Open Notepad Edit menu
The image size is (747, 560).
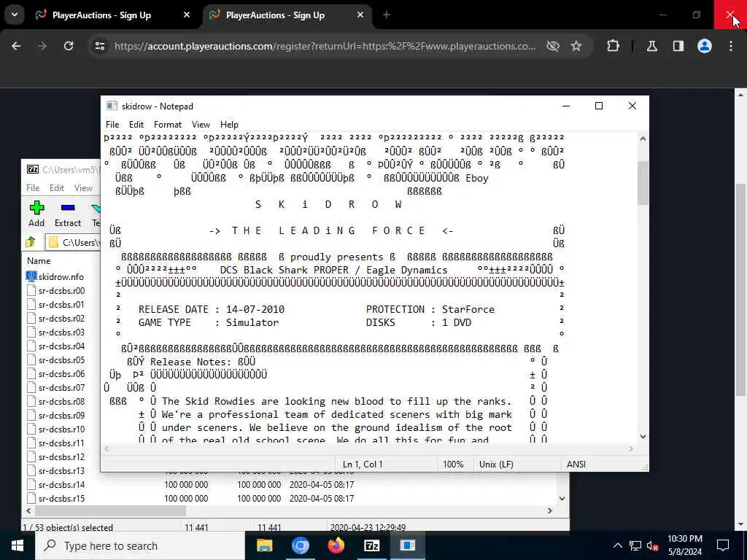point(136,124)
